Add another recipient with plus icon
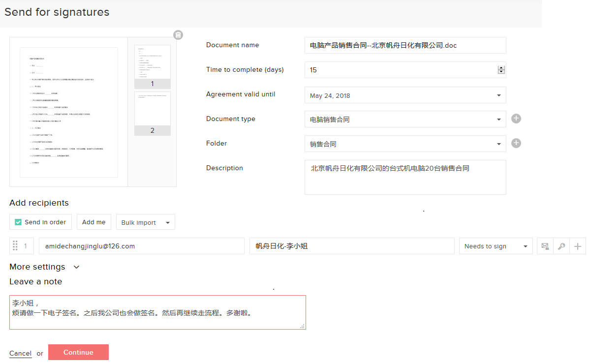Viewport: 589px width, 364px height. pos(578,245)
